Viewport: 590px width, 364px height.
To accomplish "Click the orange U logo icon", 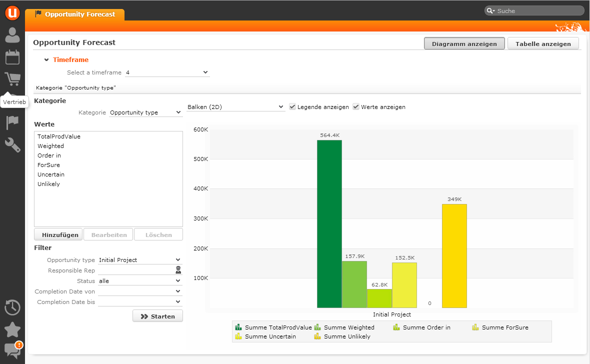I will (x=12, y=12).
